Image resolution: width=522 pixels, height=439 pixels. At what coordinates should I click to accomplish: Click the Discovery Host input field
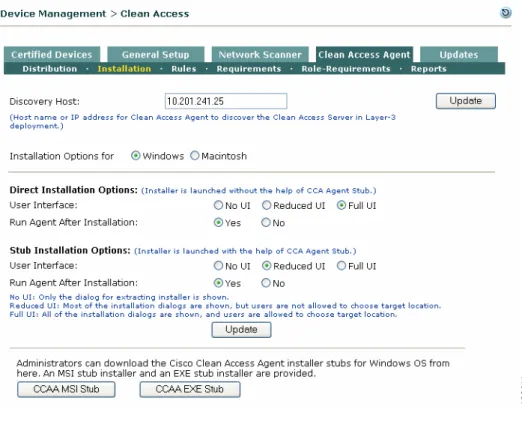click(226, 101)
